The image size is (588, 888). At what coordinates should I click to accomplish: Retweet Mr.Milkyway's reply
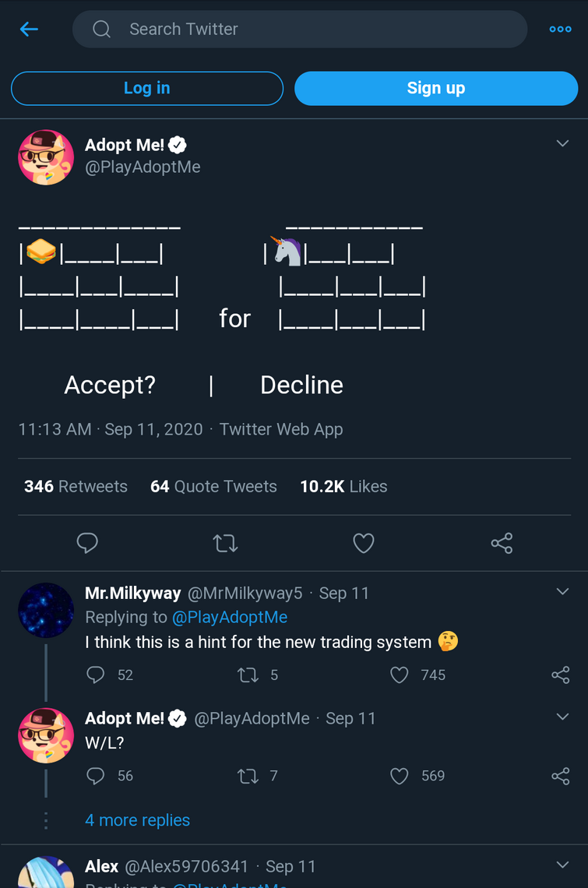[248, 675]
